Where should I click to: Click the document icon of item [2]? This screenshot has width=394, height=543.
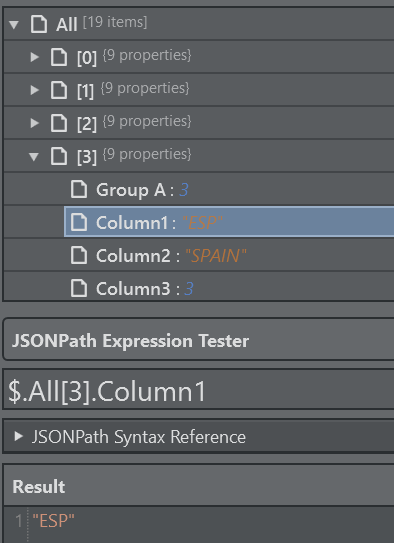click(59, 123)
